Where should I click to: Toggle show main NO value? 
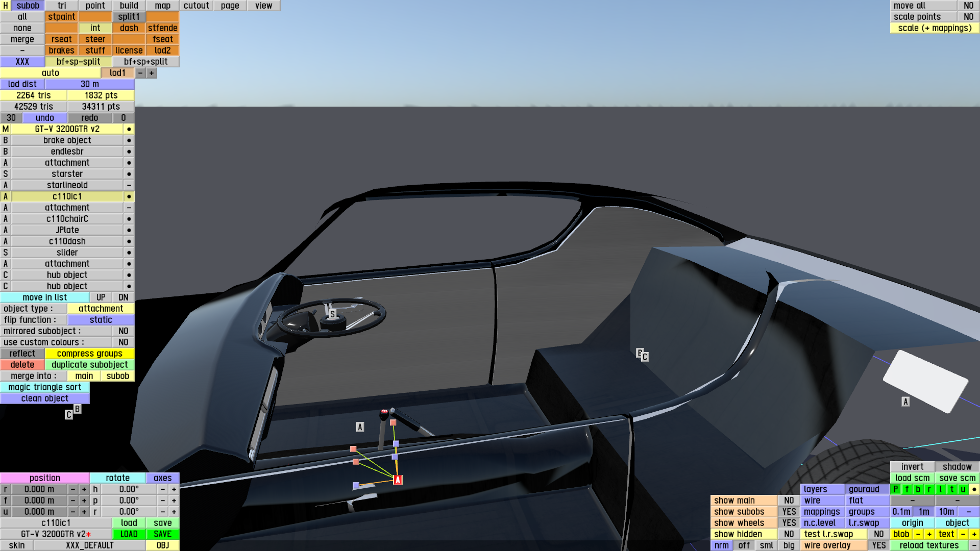pyautogui.click(x=789, y=500)
